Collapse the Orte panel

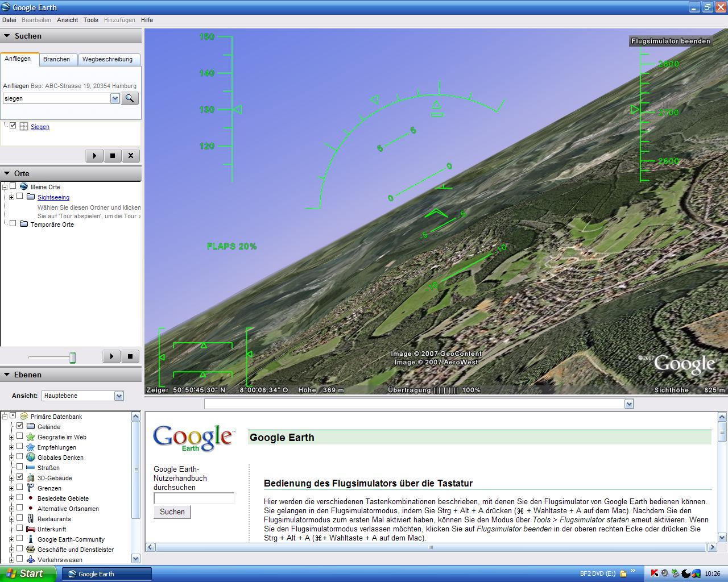(7, 173)
